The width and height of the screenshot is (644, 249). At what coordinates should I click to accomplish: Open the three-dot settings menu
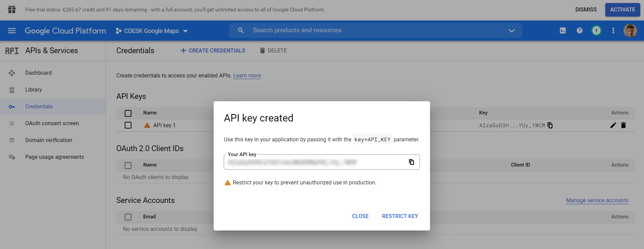613,31
